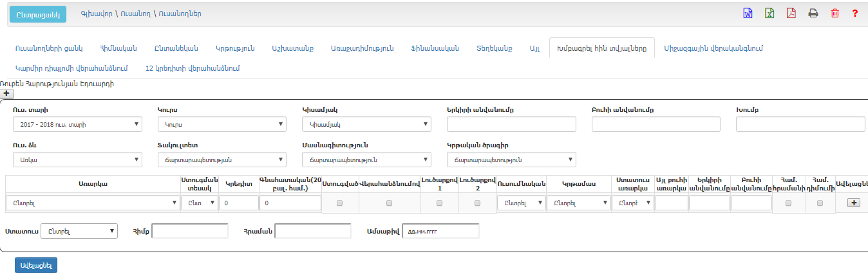Click the red trash delete icon

[835, 13]
